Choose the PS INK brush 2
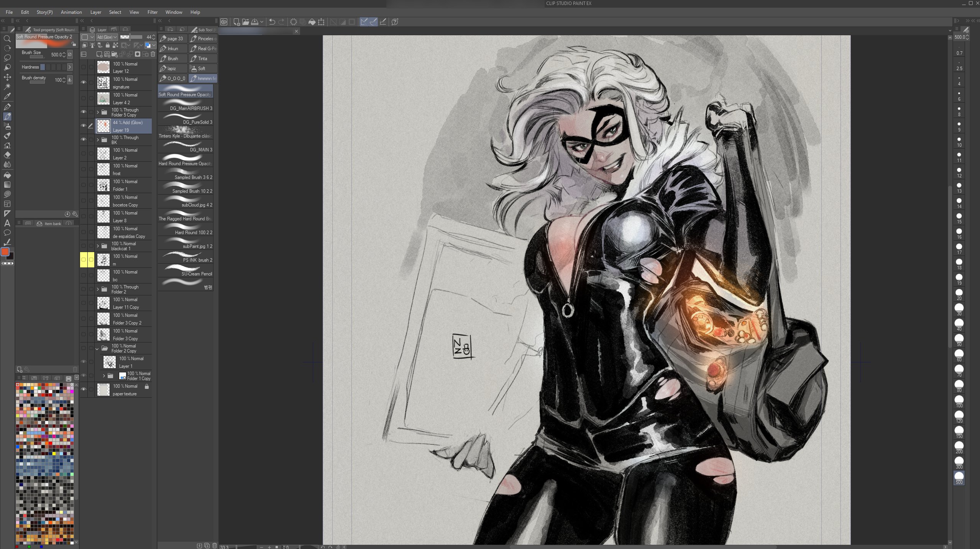Image resolution: width=980 pixels, height=549 pixels. coord(185,257)
